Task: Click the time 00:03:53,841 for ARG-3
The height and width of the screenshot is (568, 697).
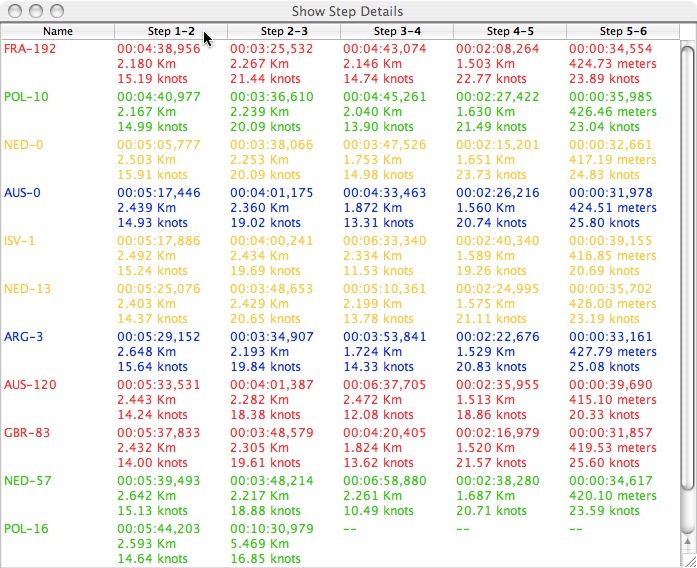Action: click(385, 336)
